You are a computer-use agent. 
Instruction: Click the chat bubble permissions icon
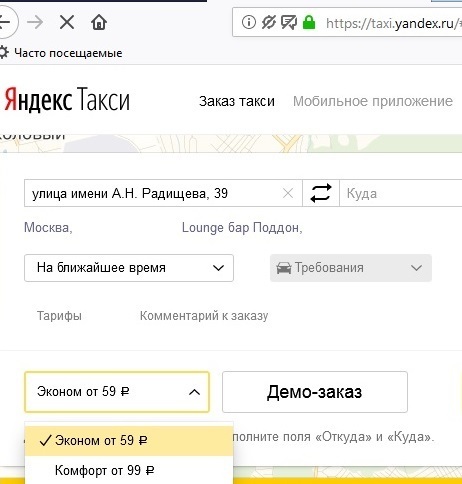click(x=289, y=23)
